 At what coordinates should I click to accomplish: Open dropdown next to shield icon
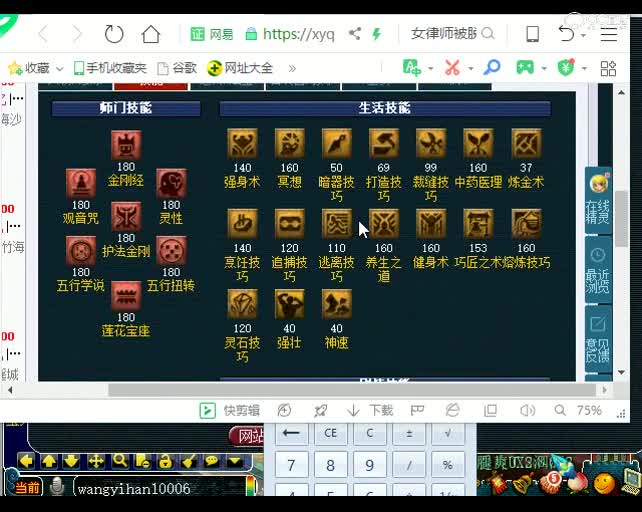coord(584,68)
